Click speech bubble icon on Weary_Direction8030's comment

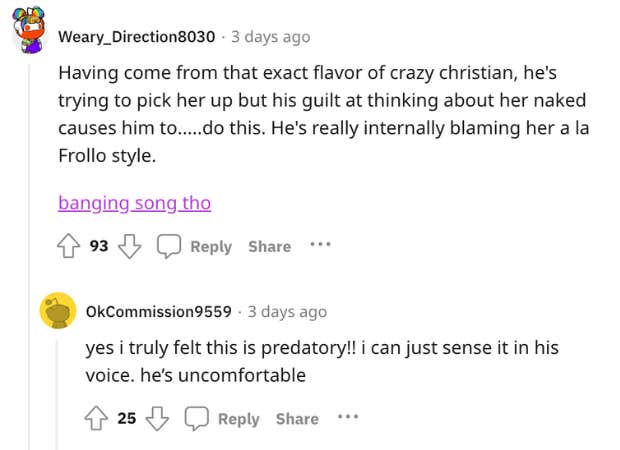(169, 246)
